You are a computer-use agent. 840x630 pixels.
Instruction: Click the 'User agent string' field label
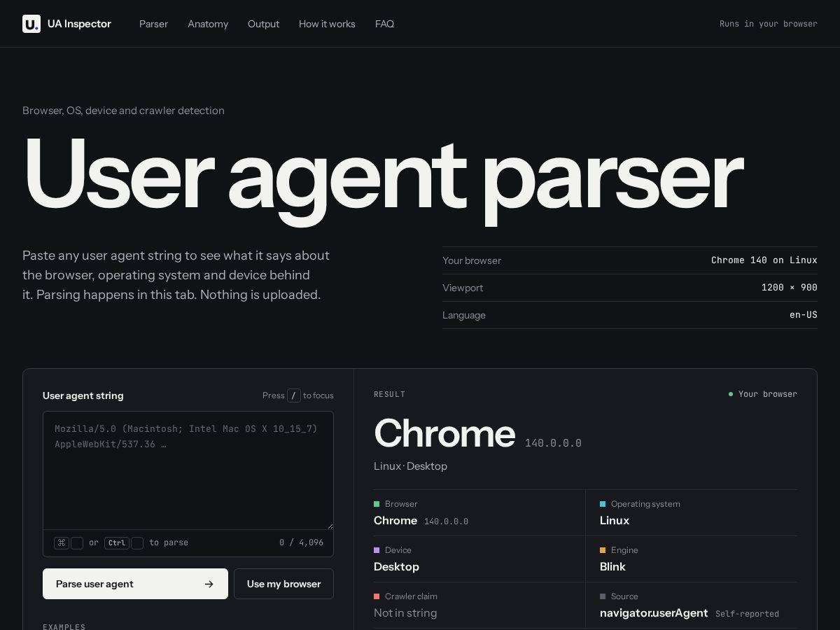[83, 395]
